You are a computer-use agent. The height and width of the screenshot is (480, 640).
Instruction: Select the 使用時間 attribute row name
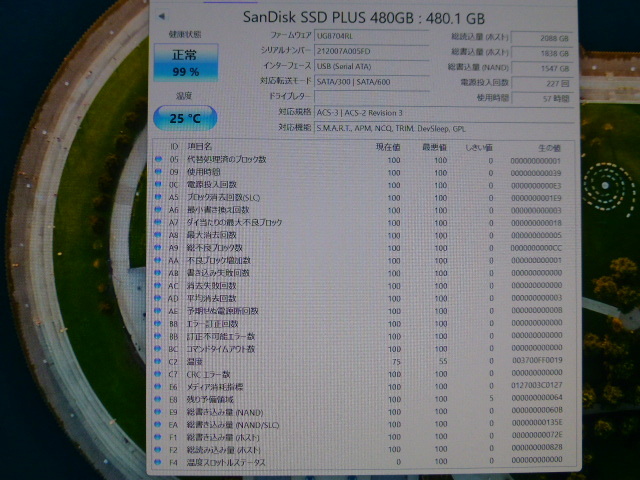[204, 172]
